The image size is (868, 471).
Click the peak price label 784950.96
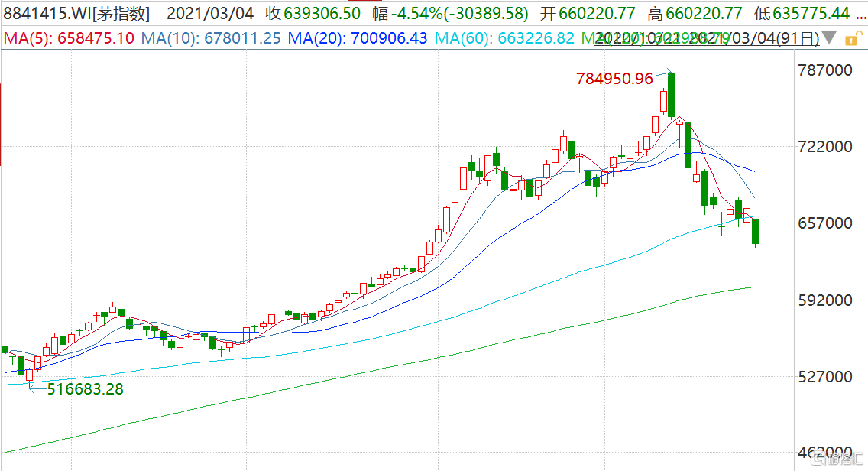pyautogui.click(x=614, y=79)
